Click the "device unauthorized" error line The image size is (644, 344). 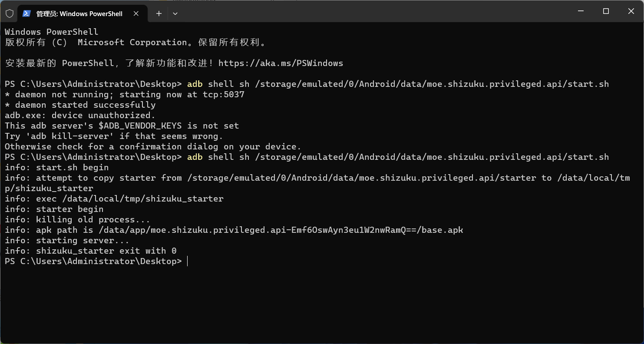pyautogui.click(x=80, y=115)
